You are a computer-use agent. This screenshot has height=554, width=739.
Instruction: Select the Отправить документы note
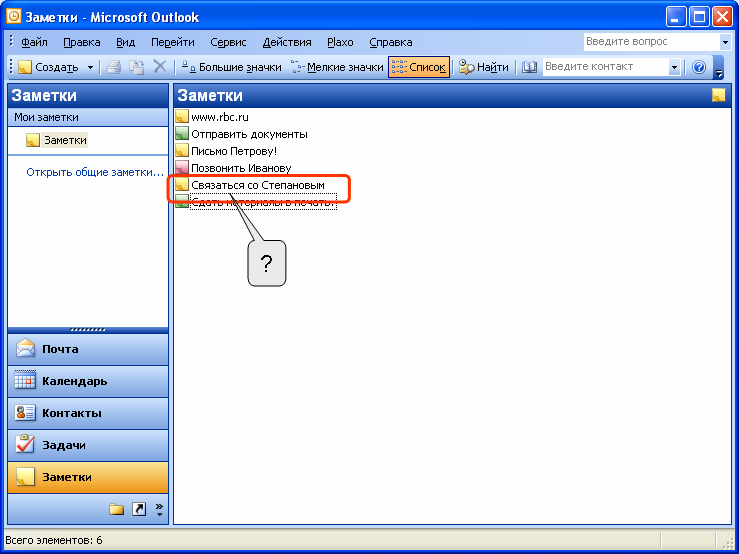[249, 134]
